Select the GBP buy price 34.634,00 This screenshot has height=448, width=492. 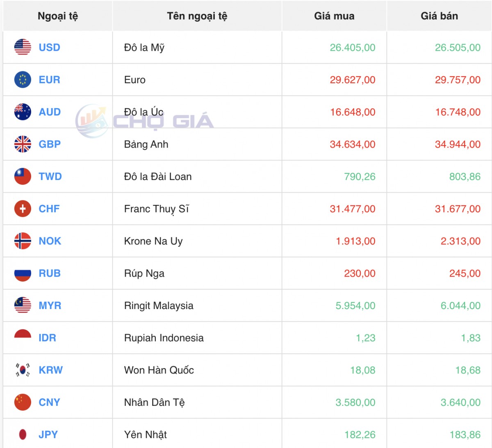(x=352, y=144)
